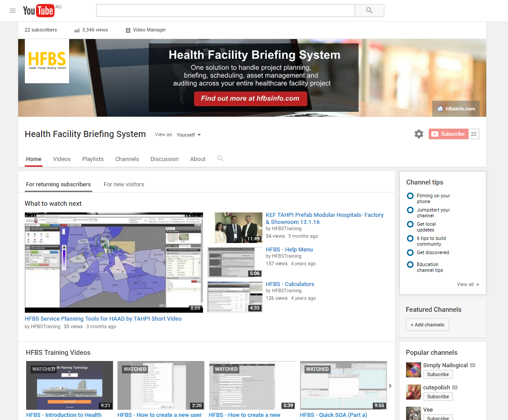Subscribe to Simply Nailogical

click(x=438, y=374)
